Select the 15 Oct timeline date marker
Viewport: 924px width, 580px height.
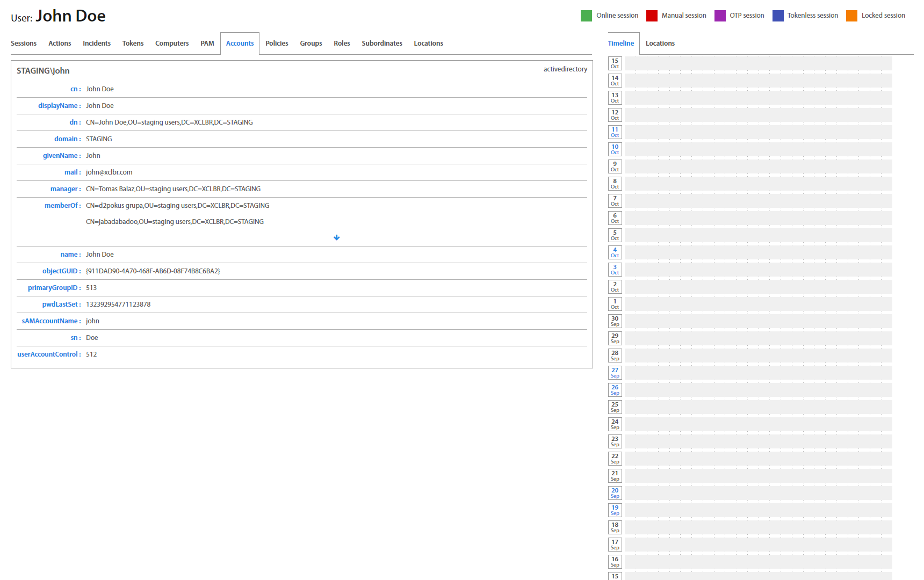(x=615, y=63)
